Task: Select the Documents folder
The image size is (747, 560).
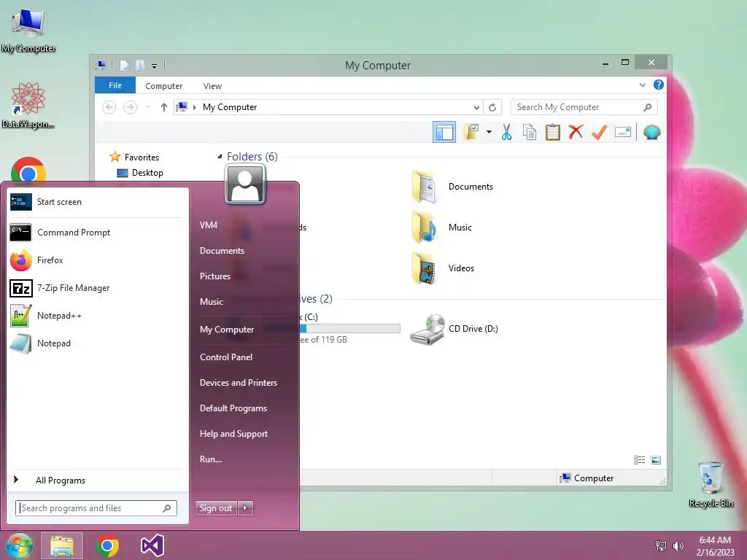Action: point(452,187)
